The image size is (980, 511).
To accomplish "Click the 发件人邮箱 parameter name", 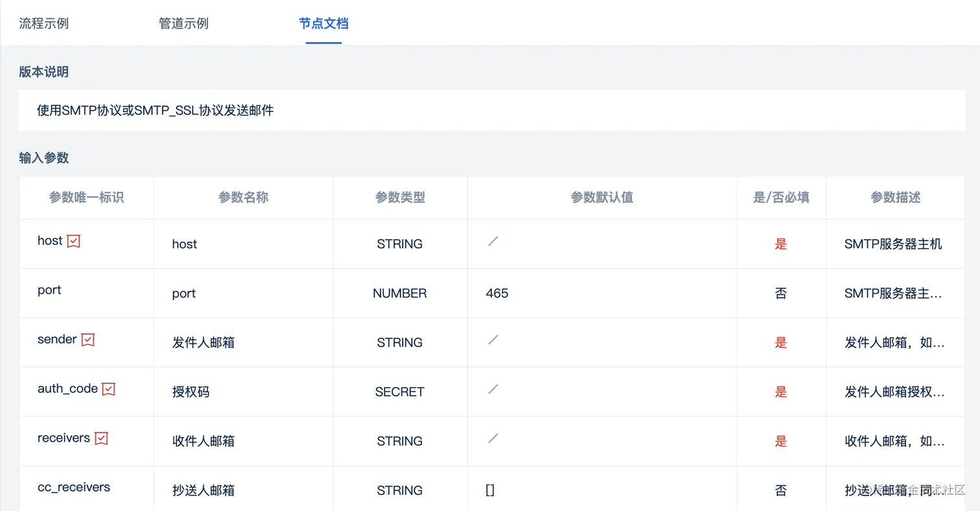I will (204, 343).
